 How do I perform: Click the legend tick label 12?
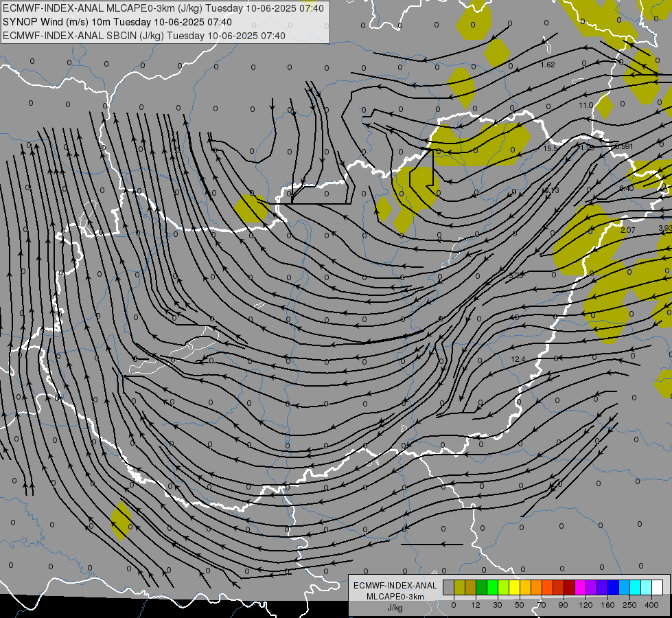click(476, 605)
